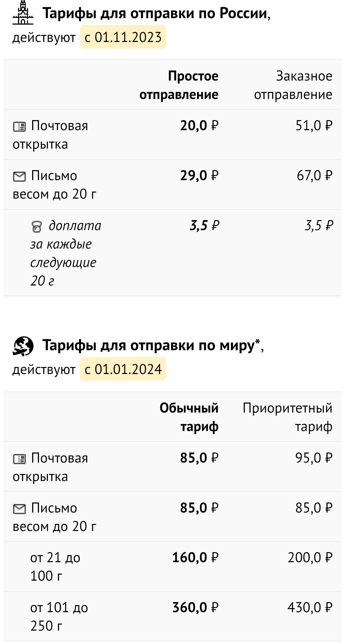Click the envelope icon in the Russia table
The width and height of the screenshot is (362, 644).
click(19, 176)
